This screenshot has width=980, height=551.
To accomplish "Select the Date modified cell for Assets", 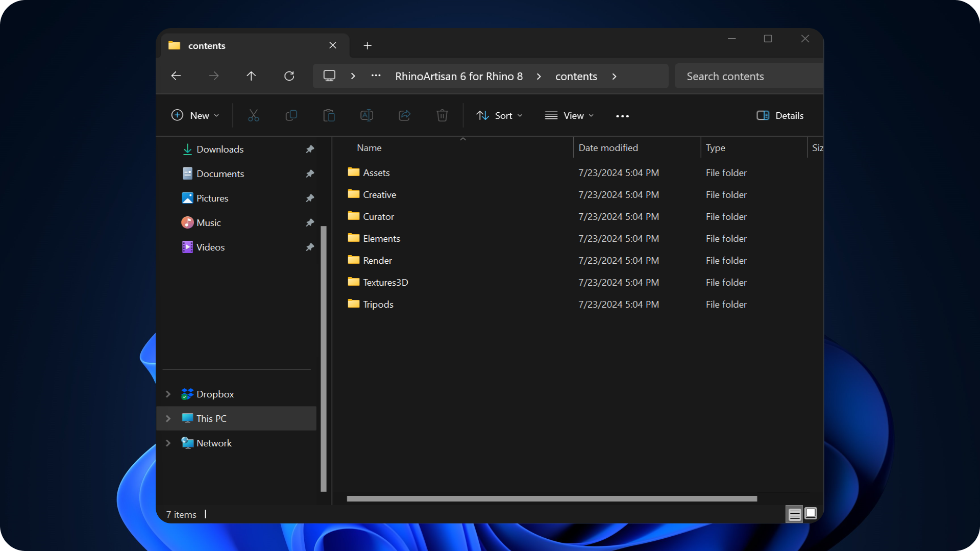I will [619, 172].
